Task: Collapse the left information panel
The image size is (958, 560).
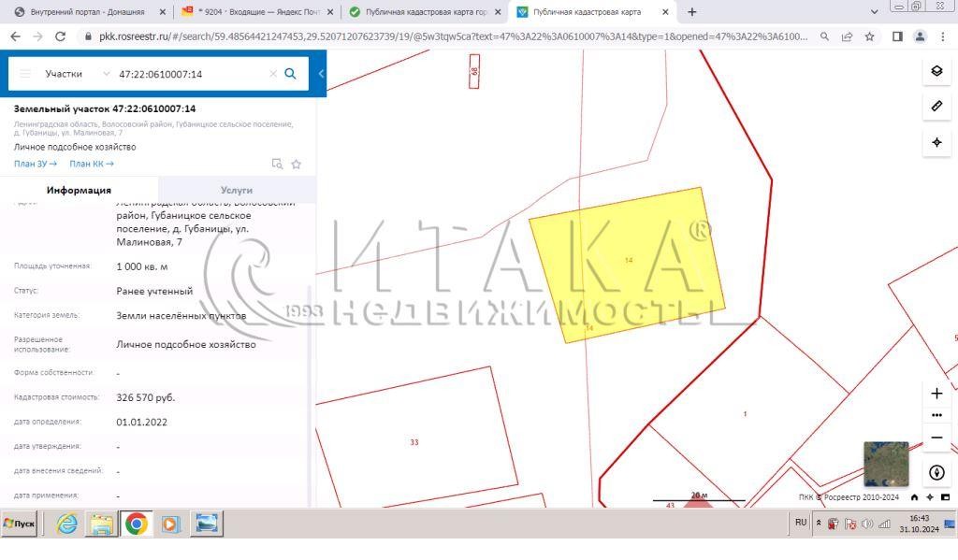Action: [x=321, y=74]
